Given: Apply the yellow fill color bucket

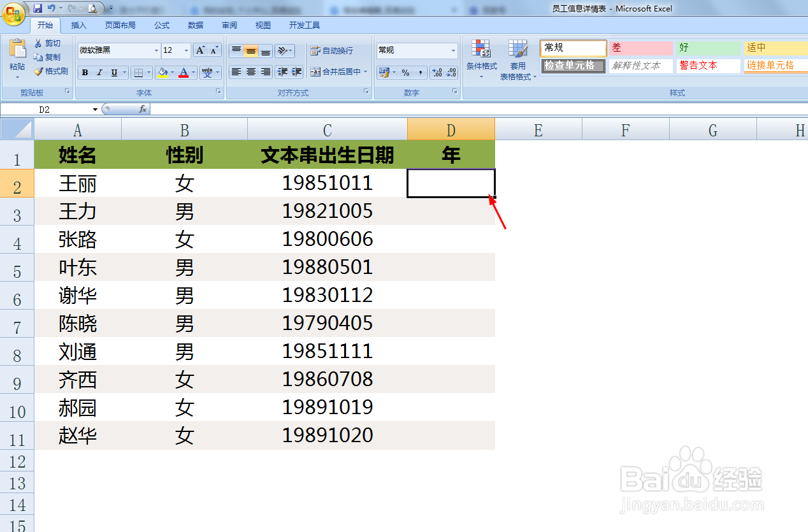Looking at the screenshot, I should click(162, 73).
